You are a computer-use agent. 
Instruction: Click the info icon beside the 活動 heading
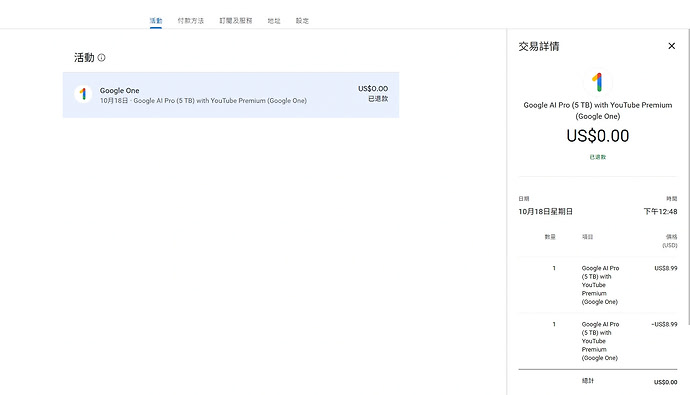pos(101,58)
